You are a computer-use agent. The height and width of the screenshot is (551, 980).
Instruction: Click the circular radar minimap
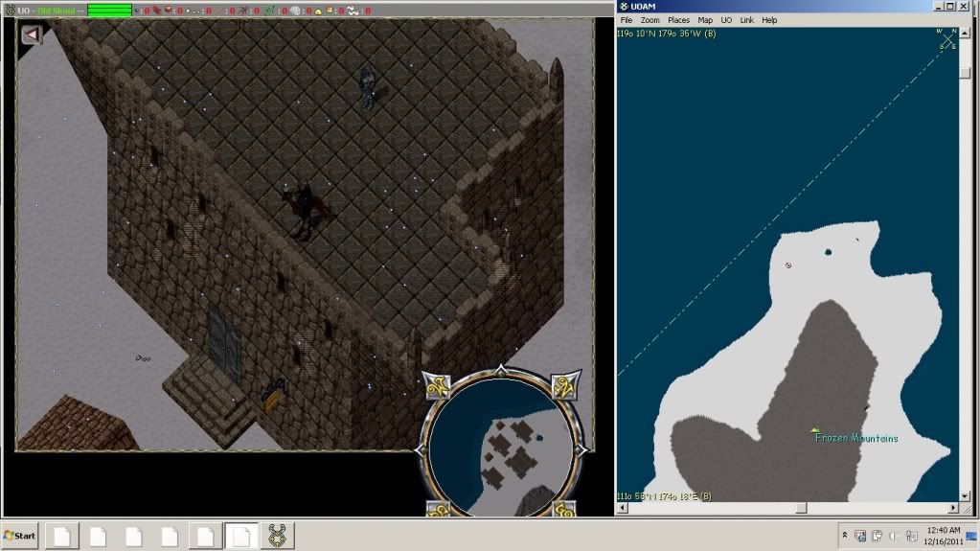click(x=502, y=448)
